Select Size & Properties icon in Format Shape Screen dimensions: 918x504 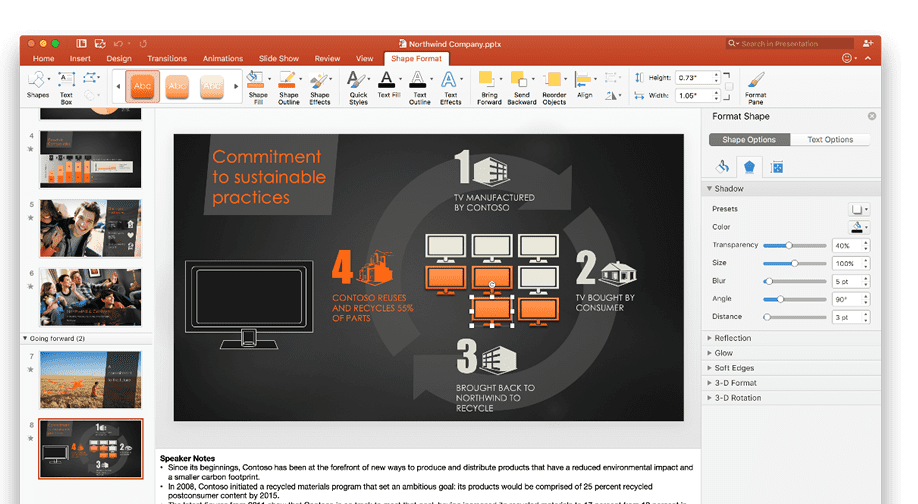coord(777,167)
